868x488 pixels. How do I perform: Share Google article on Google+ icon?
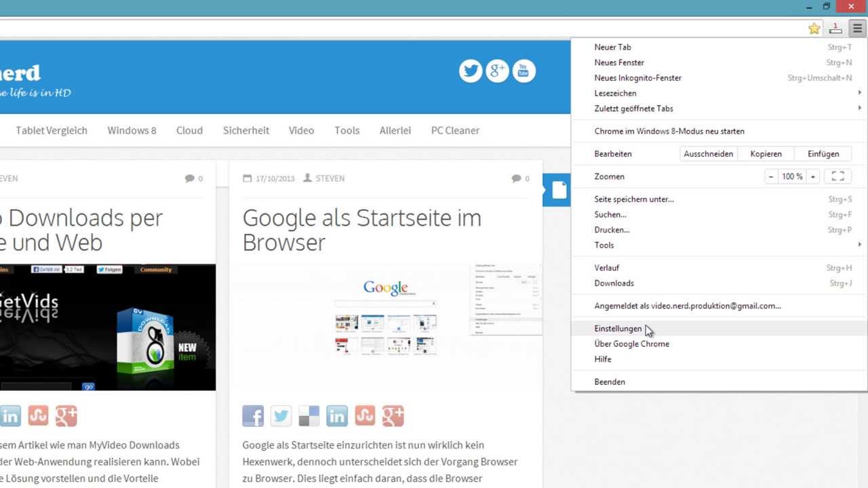(x=393, y=415)
